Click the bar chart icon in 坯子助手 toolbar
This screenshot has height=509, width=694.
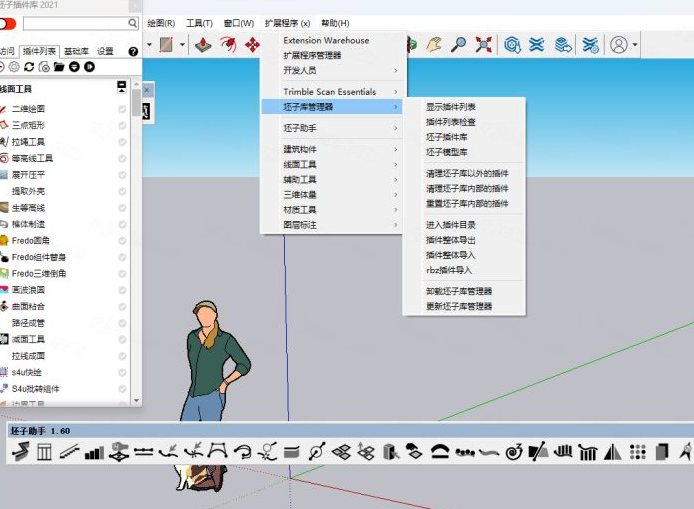pyautogui.click(x=94, y=452)
